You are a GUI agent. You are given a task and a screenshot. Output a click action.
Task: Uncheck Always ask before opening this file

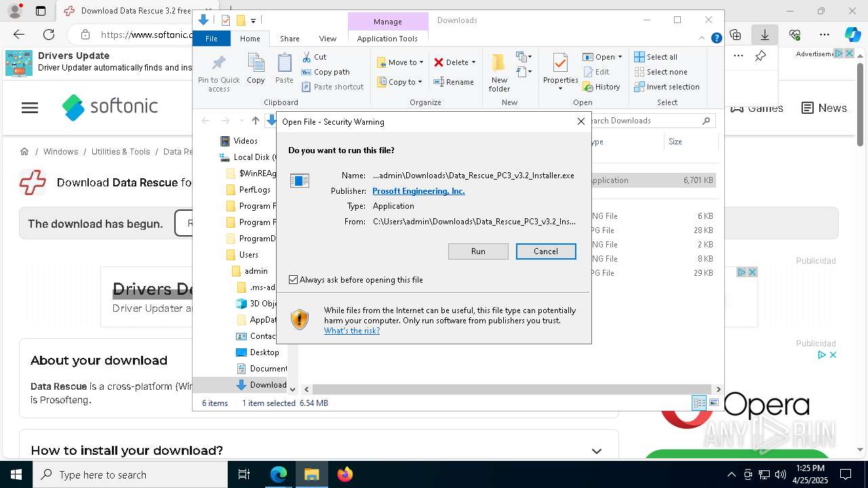[x=293, y=279]
